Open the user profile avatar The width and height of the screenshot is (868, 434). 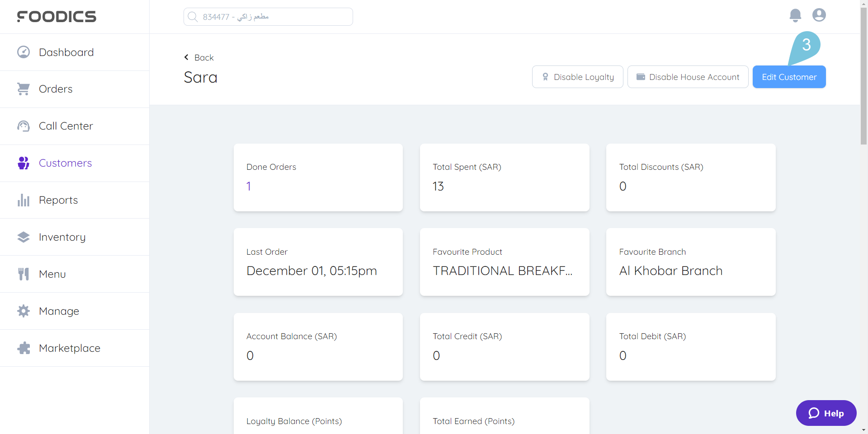tap(819, 15)
